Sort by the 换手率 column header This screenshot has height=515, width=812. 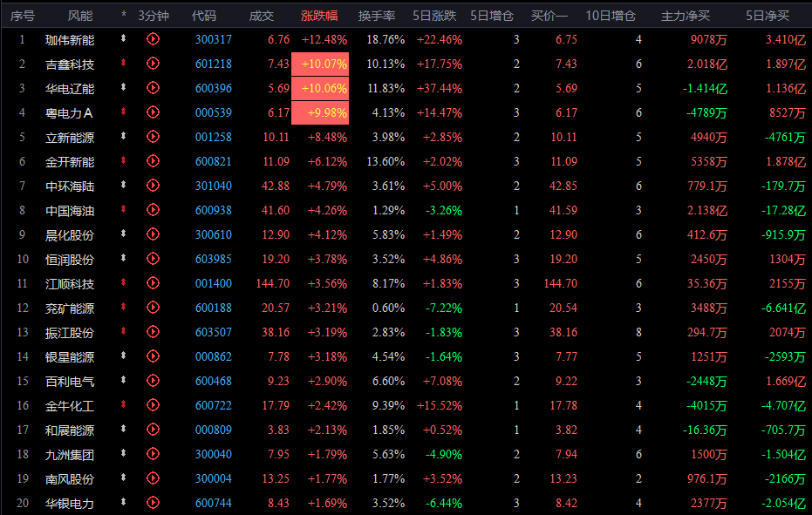(377, 16)
